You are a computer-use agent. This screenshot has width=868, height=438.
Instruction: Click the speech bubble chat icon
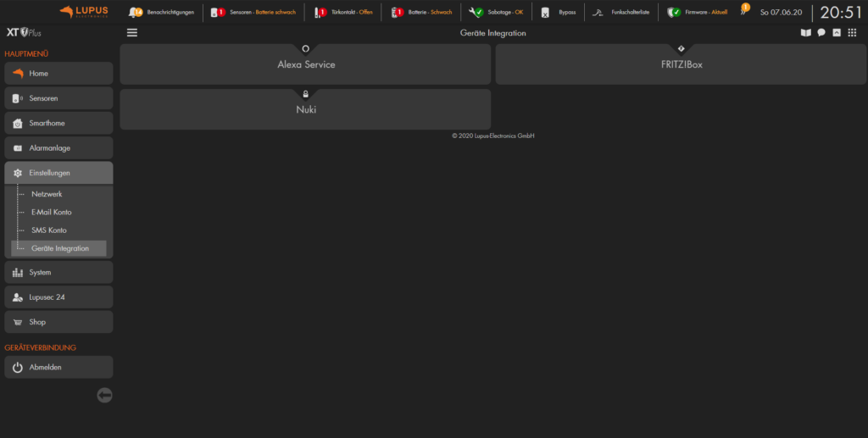tap(821, 33)
